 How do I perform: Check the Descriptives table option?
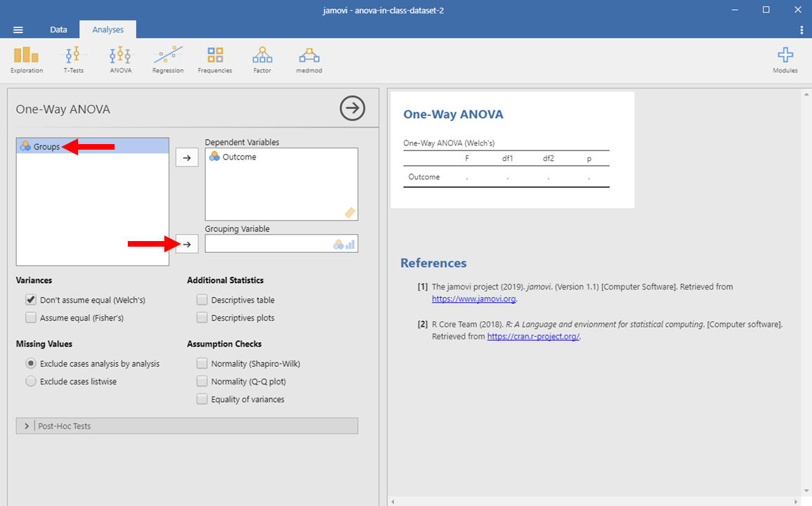[202, 300]
